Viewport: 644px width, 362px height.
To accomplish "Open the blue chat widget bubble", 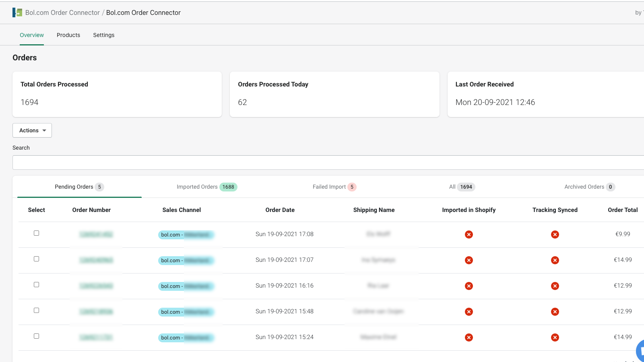I will tap(640, 350).
